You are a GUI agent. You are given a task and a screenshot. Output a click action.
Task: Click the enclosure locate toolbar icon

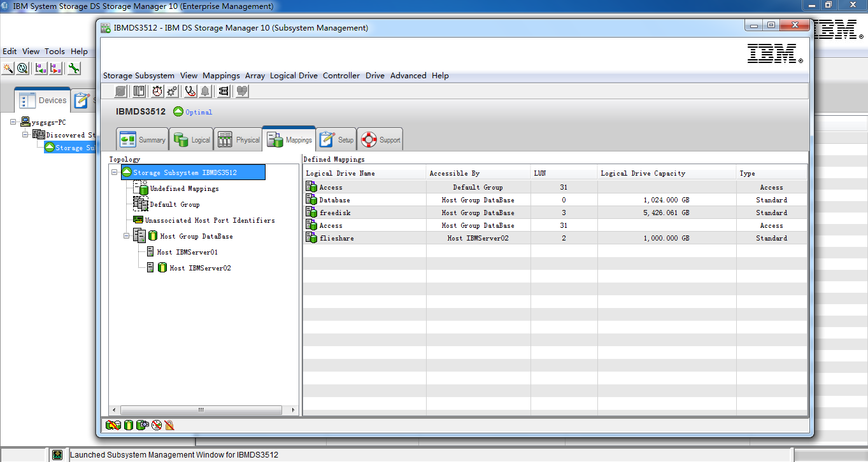[x=224, y=91]
